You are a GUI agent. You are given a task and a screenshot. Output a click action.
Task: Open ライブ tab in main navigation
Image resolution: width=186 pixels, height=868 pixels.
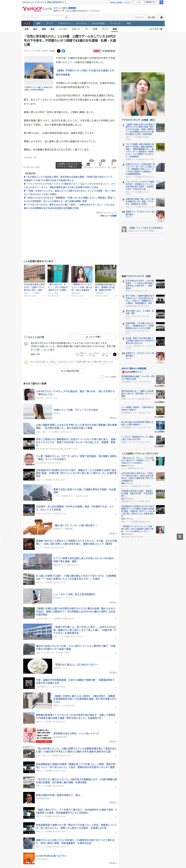[x=49, y=24]
